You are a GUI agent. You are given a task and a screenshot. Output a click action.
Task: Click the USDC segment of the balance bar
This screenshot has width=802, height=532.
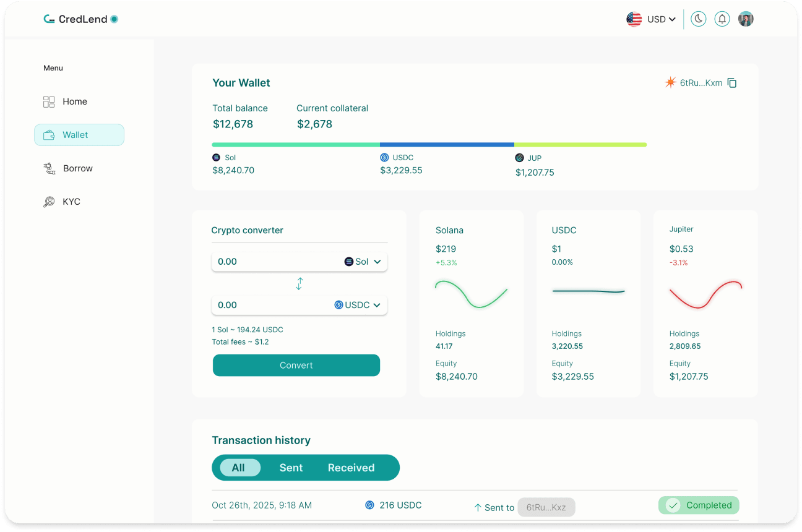point(447,144)
